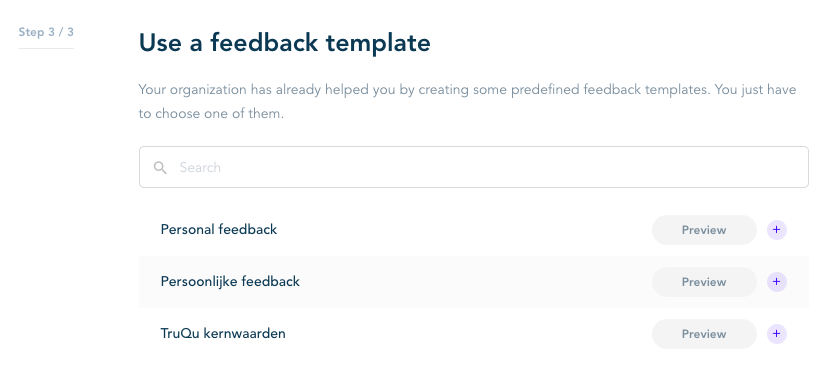828x377 pixels.
Task: Add Persoonlijke feedback template using plus icon
Action: [x=776, y=281]
